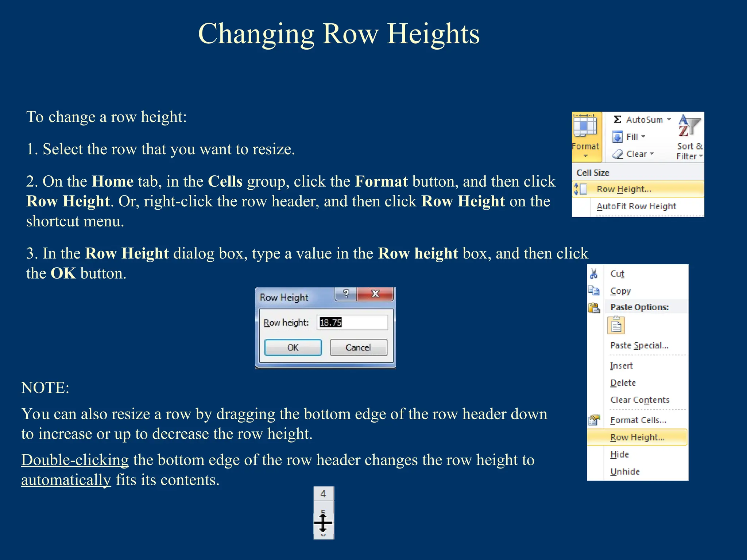Click the Row Height resize icon in Cell Size

pos(580,189)
